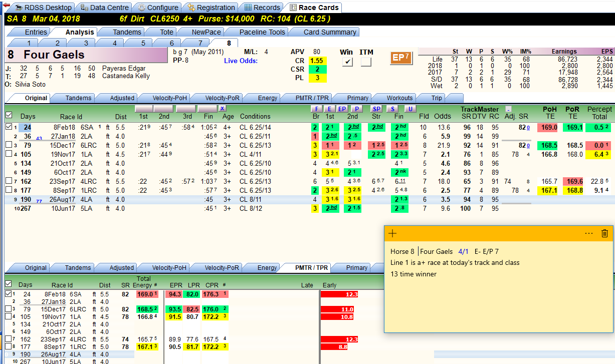Switch to the Data Centre tab
The height and width of the screenshot is (364, 615).
[105, 8]
